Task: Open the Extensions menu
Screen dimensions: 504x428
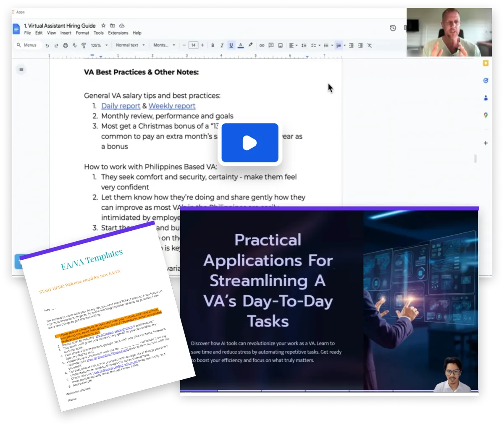Action: coord(118,33)
